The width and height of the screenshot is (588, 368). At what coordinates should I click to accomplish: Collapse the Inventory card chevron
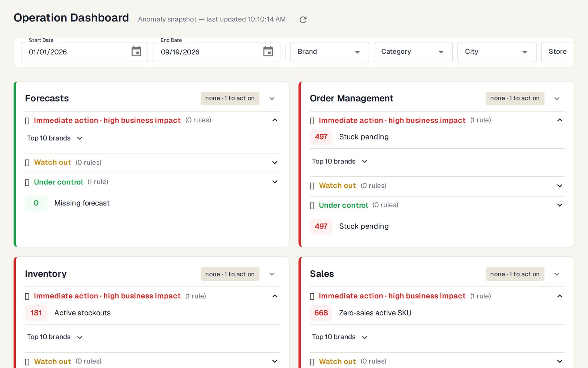272,274
